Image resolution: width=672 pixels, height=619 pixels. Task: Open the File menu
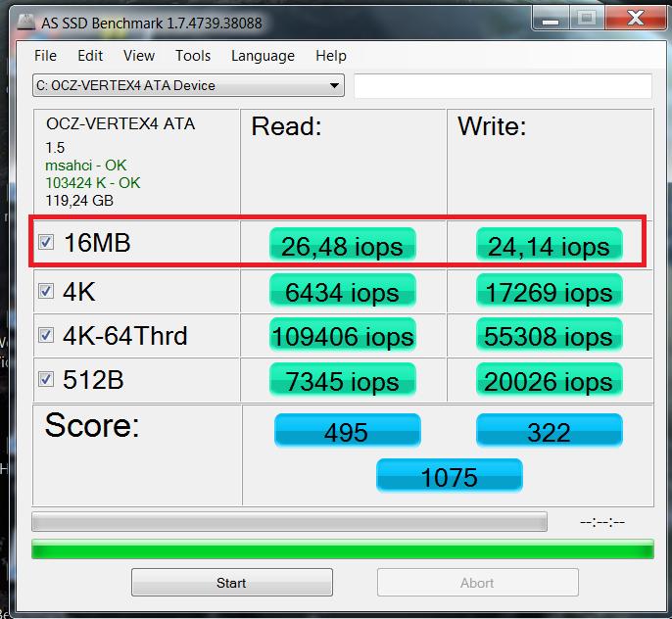pos(45,56)
